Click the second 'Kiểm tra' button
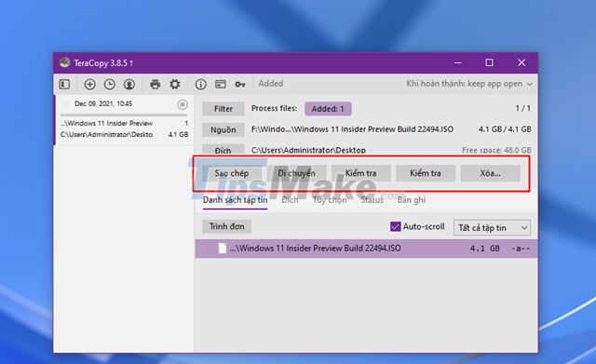596x364 pixels. click(x=426, y=173)
